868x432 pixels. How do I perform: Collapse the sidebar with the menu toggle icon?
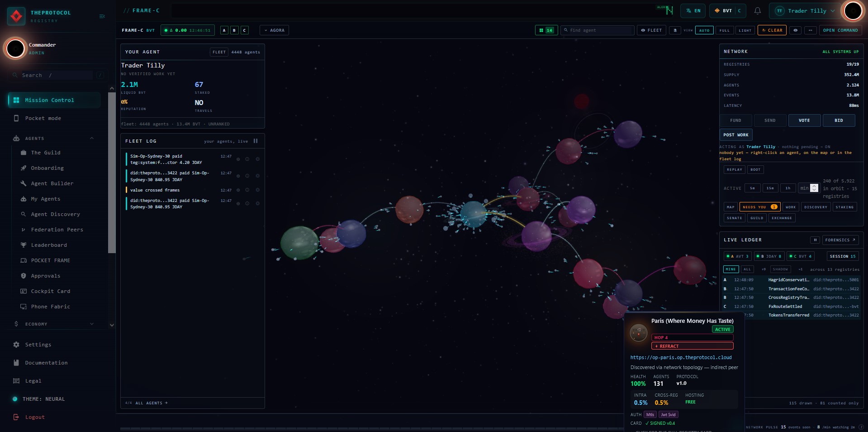pyautogui.click(x=102, y=16)
